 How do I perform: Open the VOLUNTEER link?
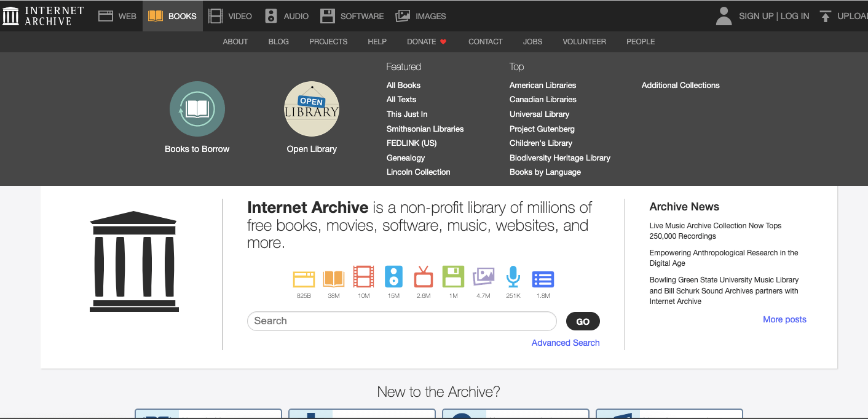tap(585, 42)
